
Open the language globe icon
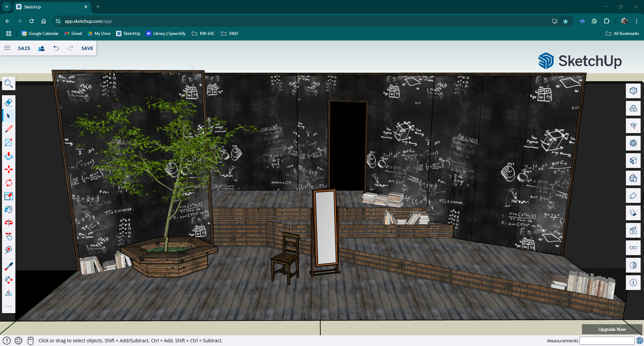pos(18,341)
